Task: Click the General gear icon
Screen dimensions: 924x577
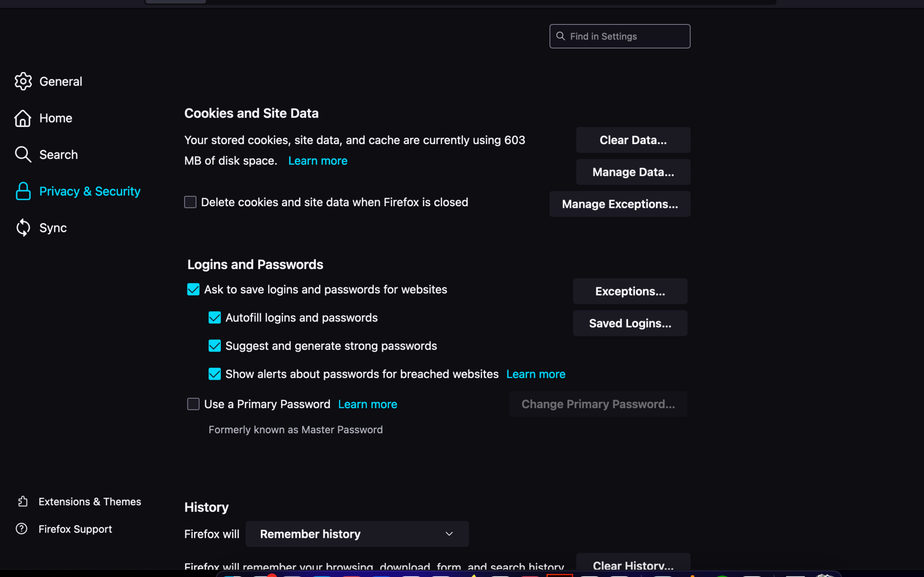Action: [x=23, y=81]
